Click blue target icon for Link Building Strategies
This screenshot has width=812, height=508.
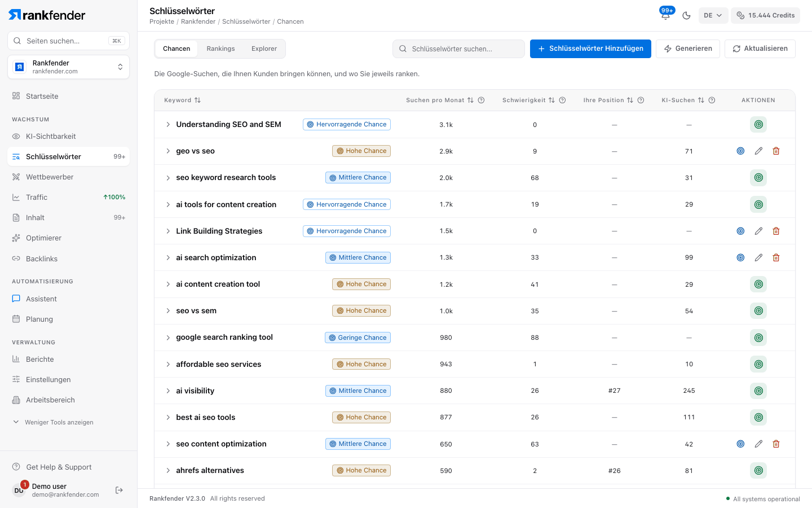(x=740, y=231)
